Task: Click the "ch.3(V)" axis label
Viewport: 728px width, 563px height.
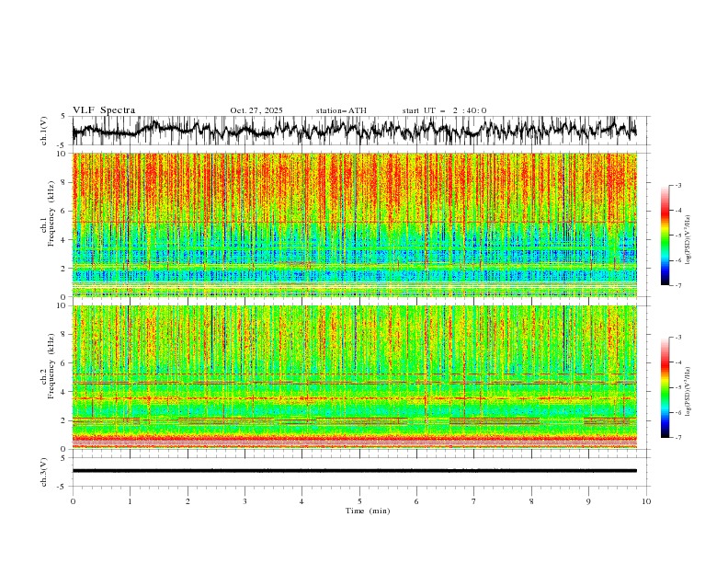Action: (44, 472)
